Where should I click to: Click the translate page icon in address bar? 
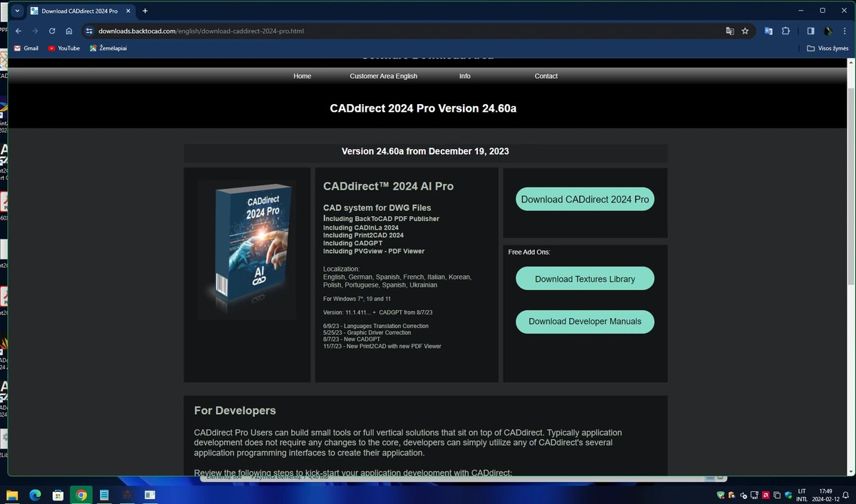(730, 31)
